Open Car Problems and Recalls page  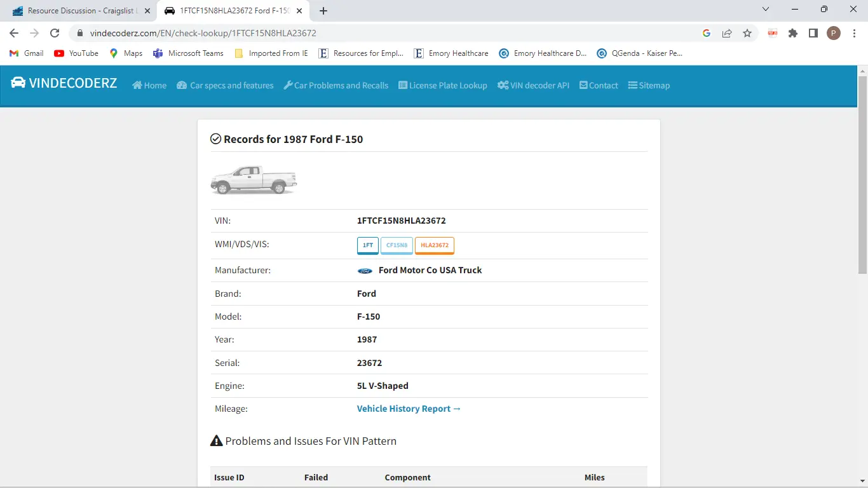pyautogui.click(x=336, y=85)
